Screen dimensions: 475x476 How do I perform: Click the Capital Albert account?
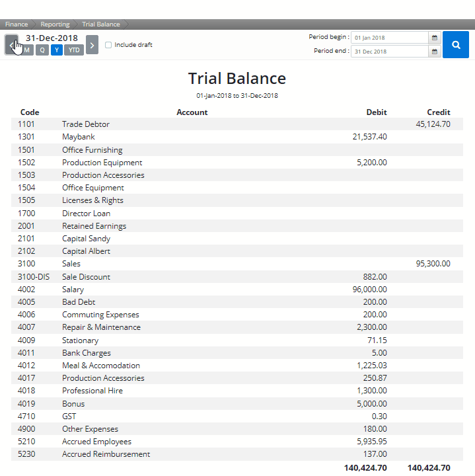click(x=86, y=251)
